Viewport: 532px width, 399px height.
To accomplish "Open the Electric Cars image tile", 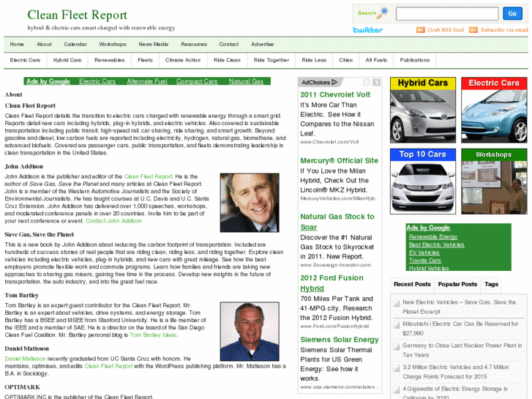I will tap(494, 110).
